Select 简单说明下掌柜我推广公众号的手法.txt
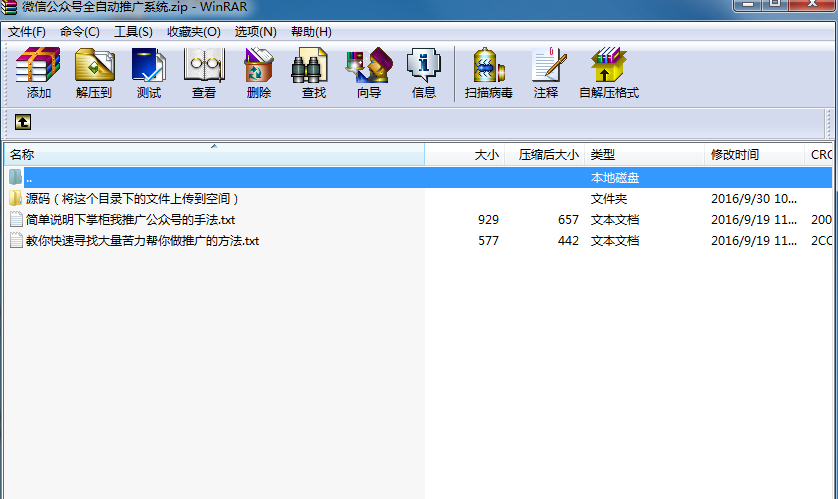838x499 pixels. point(130,220)
